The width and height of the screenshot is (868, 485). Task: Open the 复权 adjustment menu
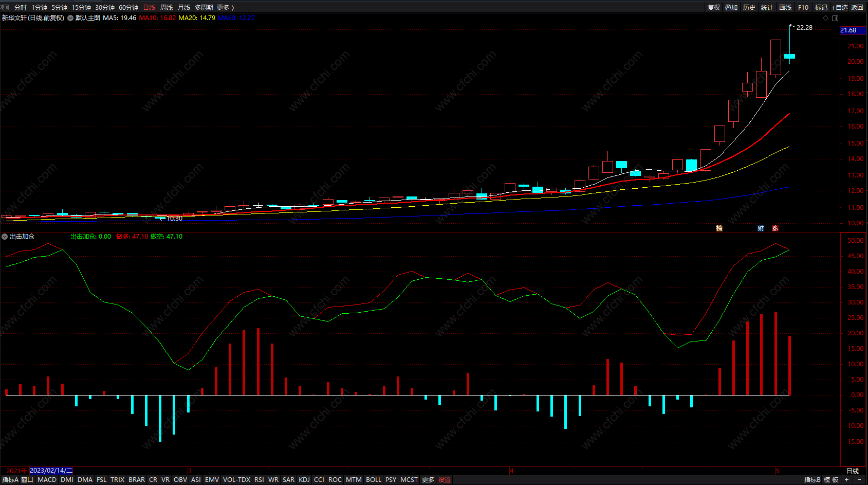pos(714,8)
